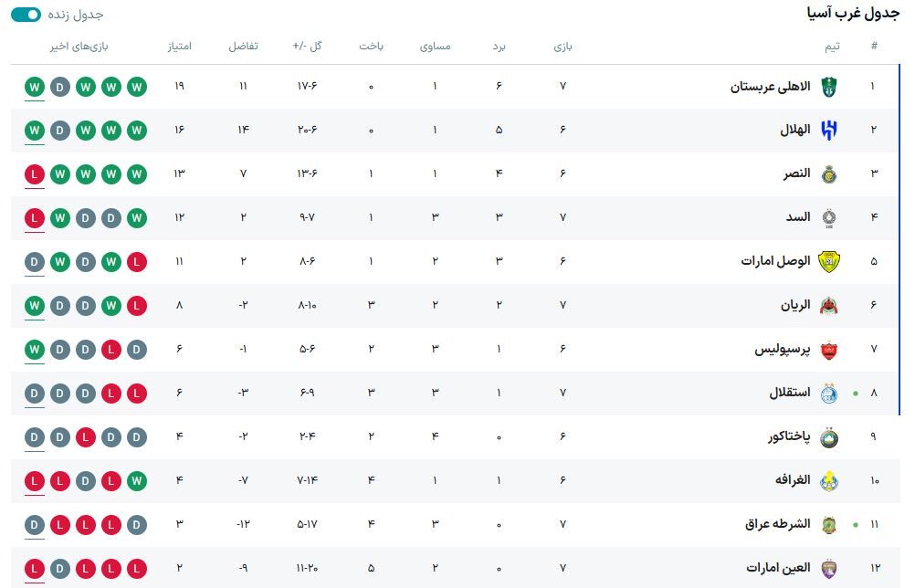Viewport: 915px width, 588px height.
Task: Click the الشرطه عراق team crest
Action: click(828, 524)
